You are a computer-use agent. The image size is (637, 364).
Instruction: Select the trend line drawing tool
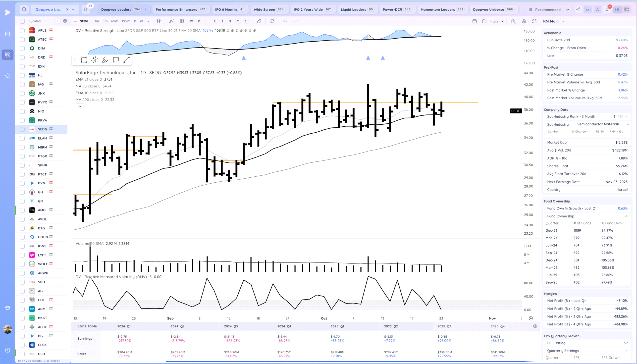tap(126, 60)
